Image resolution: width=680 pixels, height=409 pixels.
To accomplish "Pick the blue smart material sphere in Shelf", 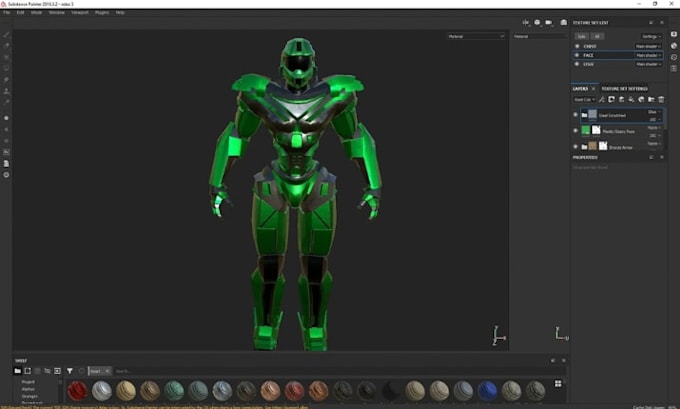I will pos(487,391).
